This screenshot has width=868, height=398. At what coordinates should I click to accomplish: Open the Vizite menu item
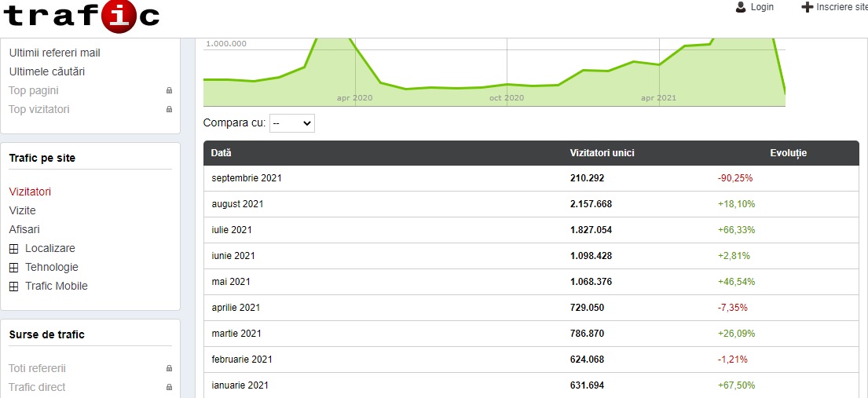tap(22, 210)
